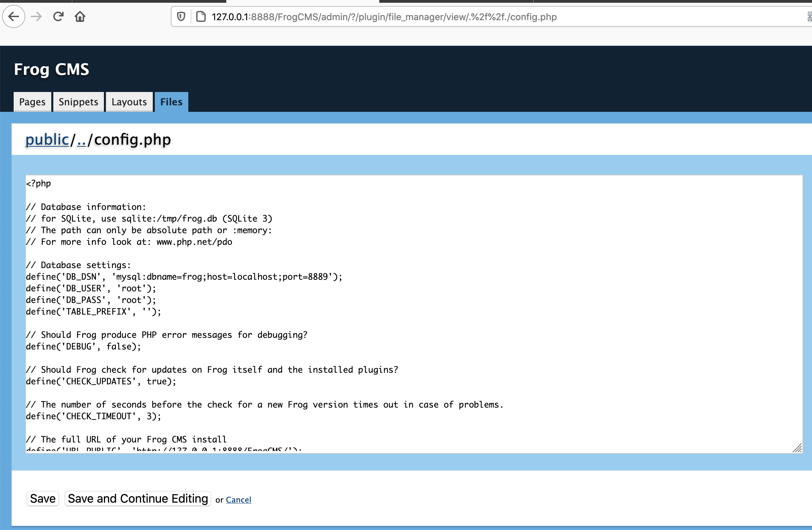Reload the current config.php page

click(x=58, y=16)
